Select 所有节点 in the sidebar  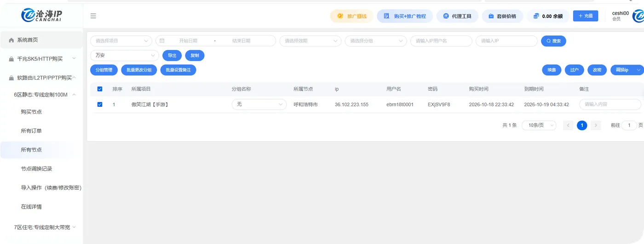41,150
